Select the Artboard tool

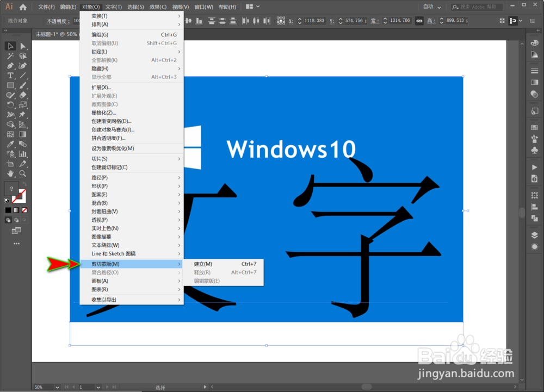10,164
